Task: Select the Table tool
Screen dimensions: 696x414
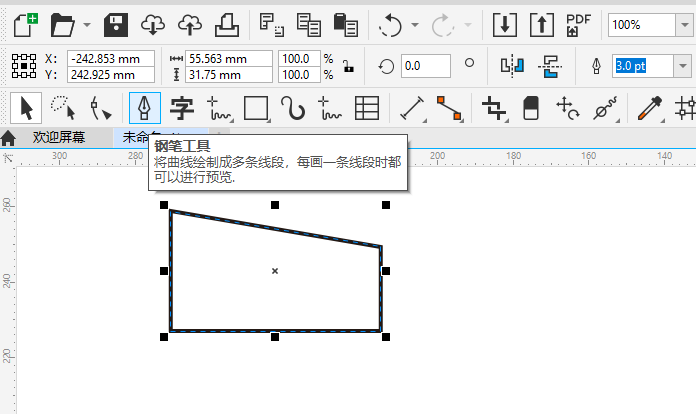Action: click(x=367, y=107)
